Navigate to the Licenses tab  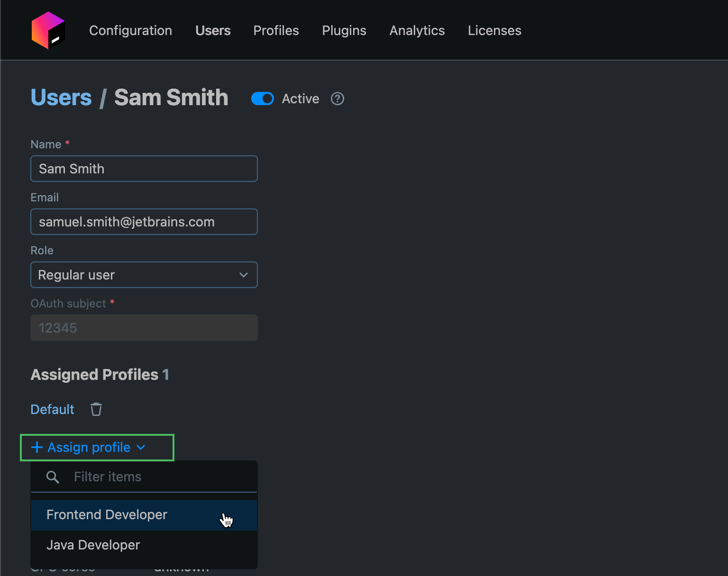pos(494,30)
